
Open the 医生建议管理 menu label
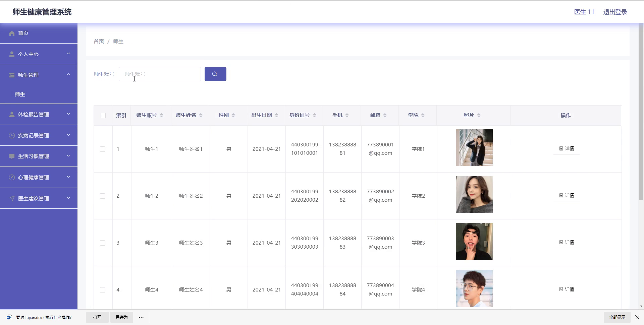click(x=34, y=199)
